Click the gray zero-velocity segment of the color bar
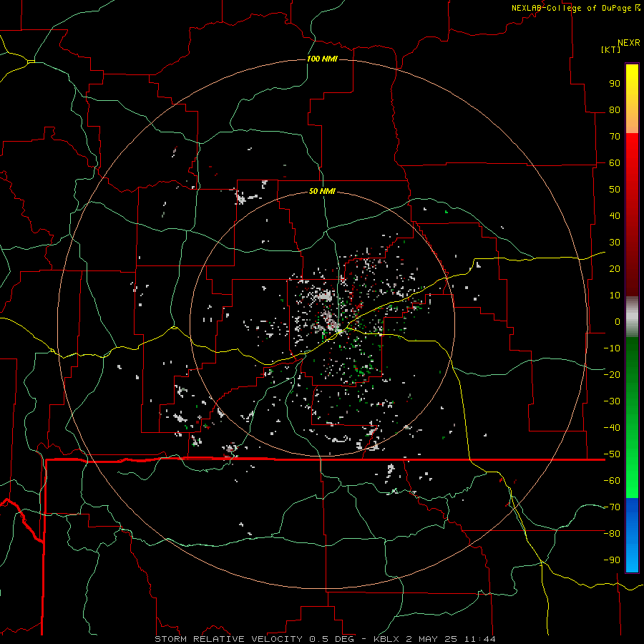Screen dimensions: 644x644 632,317
